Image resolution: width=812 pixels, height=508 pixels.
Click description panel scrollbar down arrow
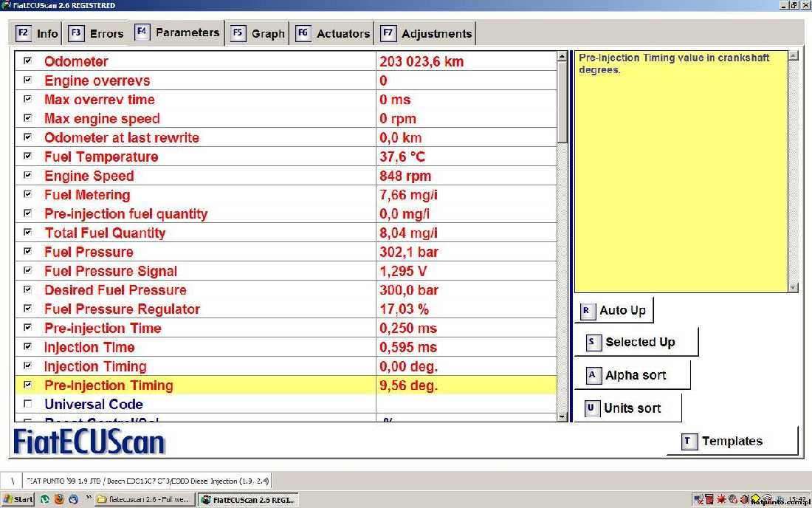pos(794,287)
